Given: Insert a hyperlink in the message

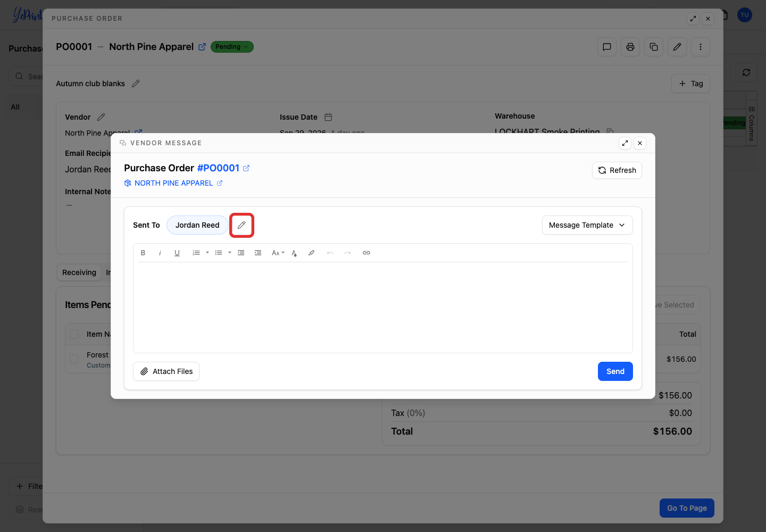Looking at the screenshot, I should pyautogui.click(x=367, y=253).
